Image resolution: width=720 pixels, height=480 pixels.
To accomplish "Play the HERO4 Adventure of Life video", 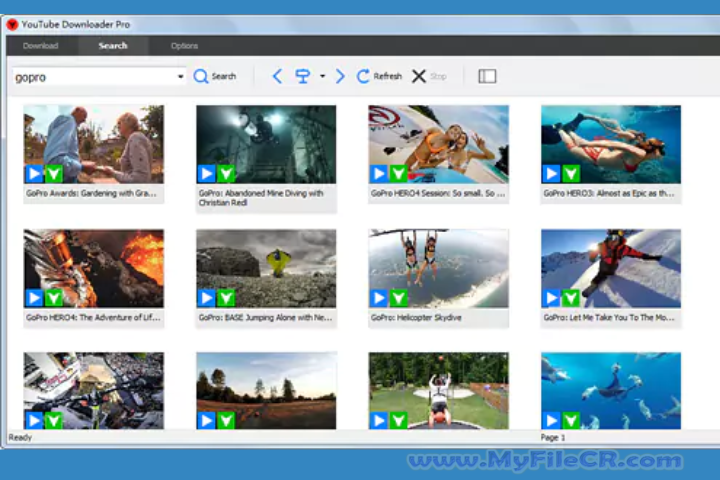I will 34,298.
